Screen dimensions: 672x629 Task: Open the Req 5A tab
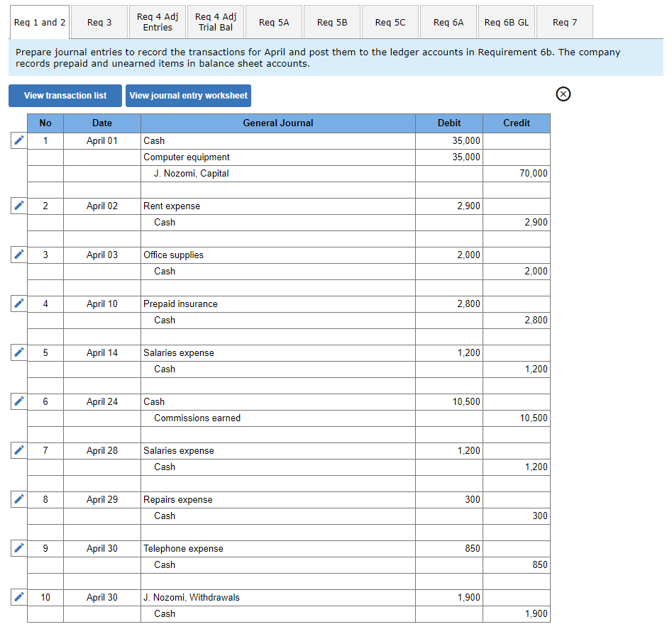tap(274, 22)
